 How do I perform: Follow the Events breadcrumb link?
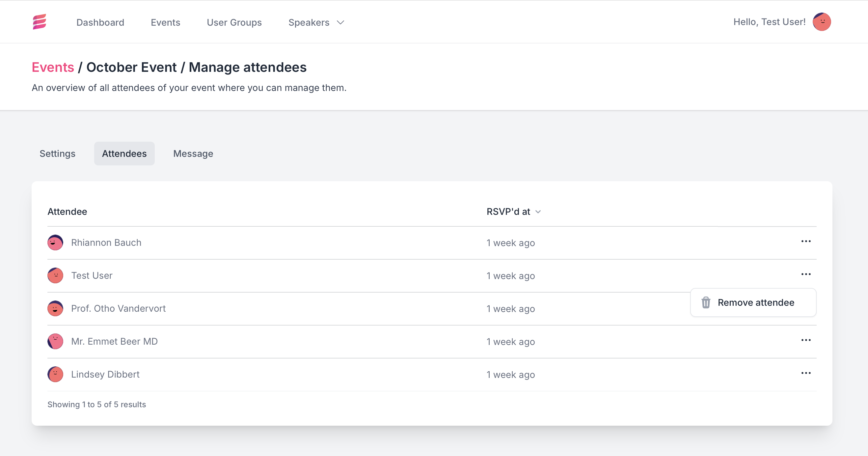[53, 68]
